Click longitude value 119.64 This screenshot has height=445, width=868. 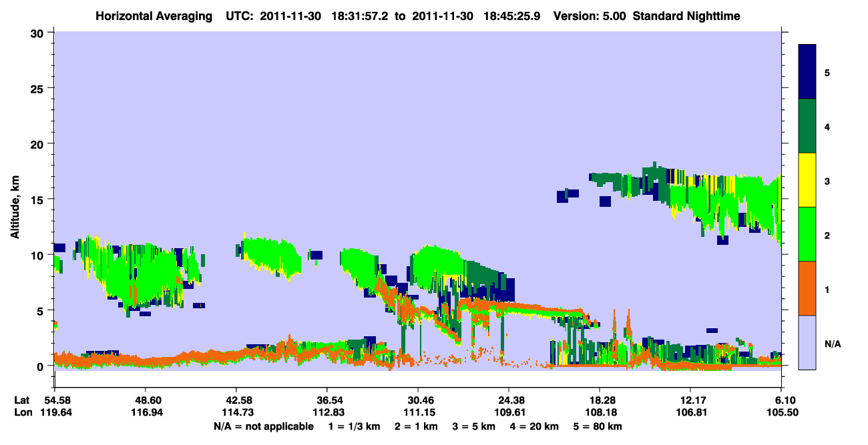[x=55, y=412]
